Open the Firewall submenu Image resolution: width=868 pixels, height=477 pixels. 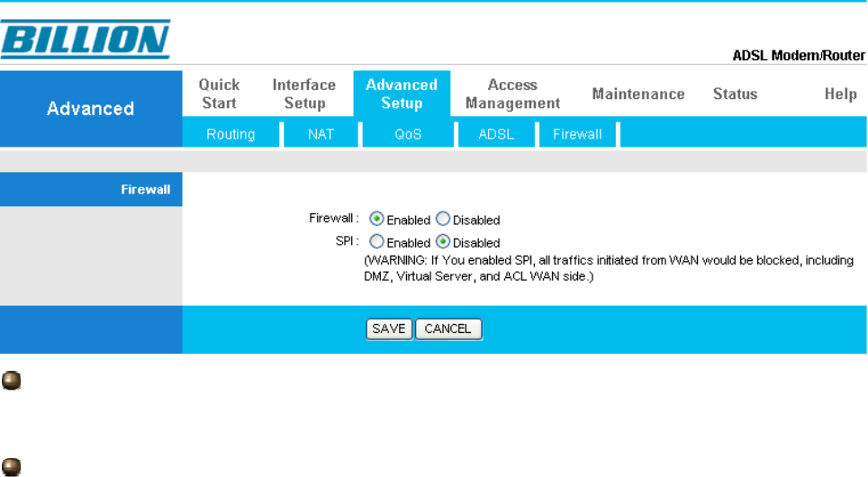577,134
